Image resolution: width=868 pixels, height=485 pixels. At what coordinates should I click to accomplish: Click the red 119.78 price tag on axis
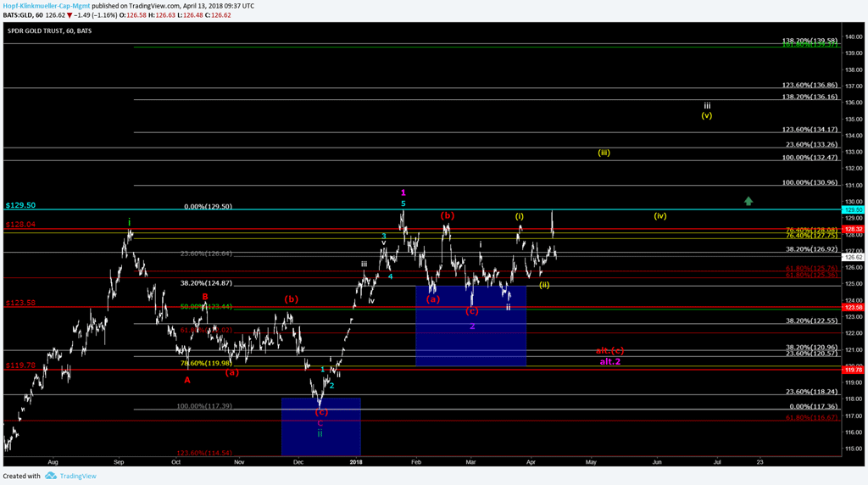tap(854, 370)
